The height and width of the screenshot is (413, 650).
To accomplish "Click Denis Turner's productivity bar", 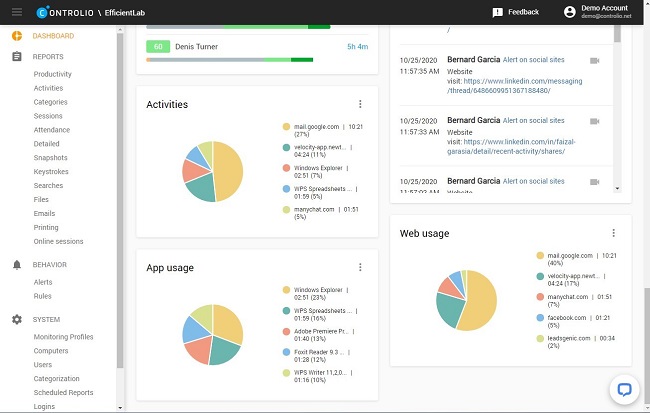I will pyautogui.click(x=230, y=60).
